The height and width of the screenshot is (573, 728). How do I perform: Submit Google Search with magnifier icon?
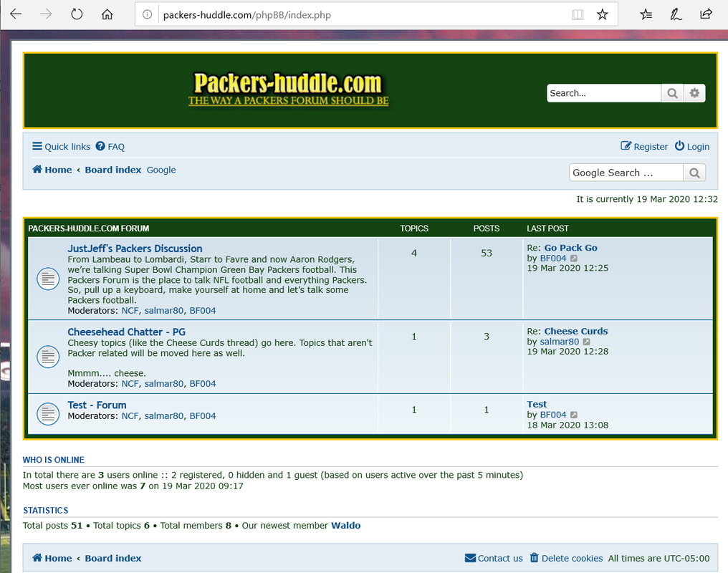coord(694,173)
